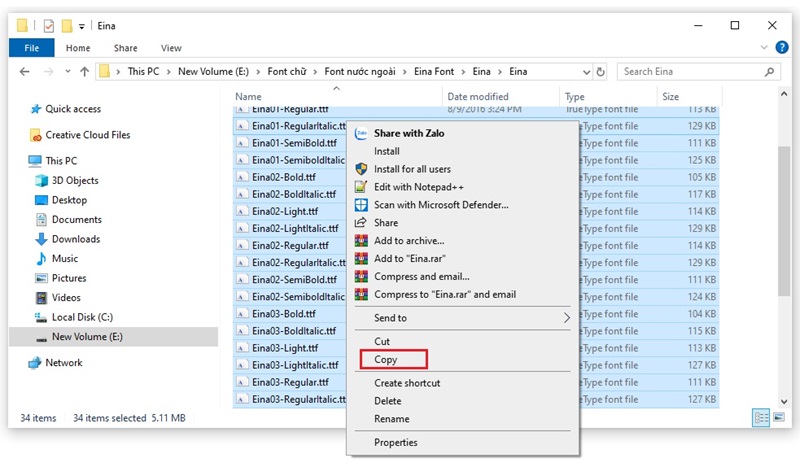This screenshot has height=467, width=800.
Task: Go back with the back arrow
Action: 24,72
